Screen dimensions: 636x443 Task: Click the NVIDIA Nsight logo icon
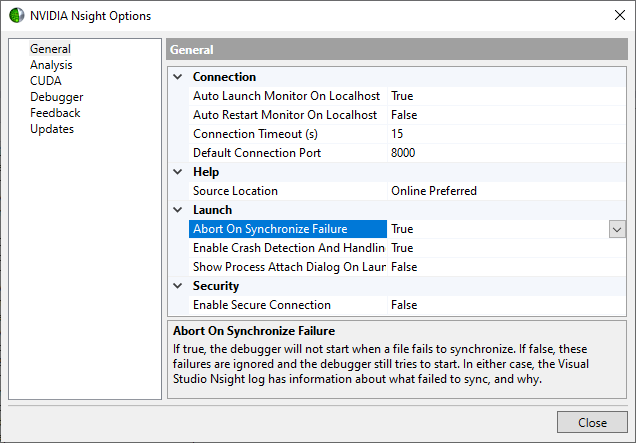pyautogui.click(x=17, y=15)
